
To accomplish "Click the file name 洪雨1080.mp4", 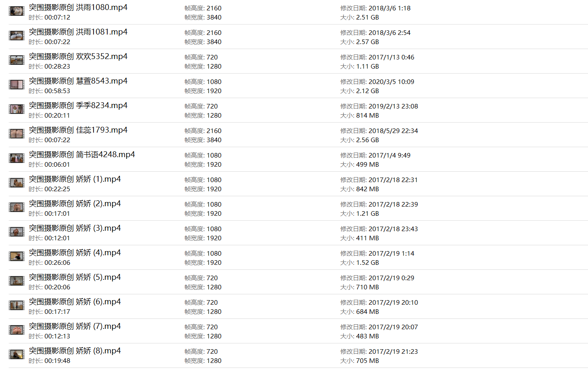I will coord(78,7).
